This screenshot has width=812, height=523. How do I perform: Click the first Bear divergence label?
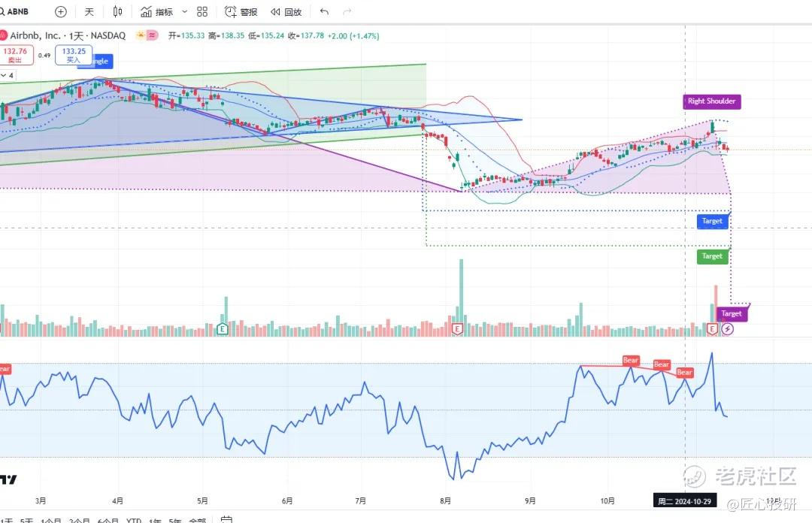click(x=631, y=360)
